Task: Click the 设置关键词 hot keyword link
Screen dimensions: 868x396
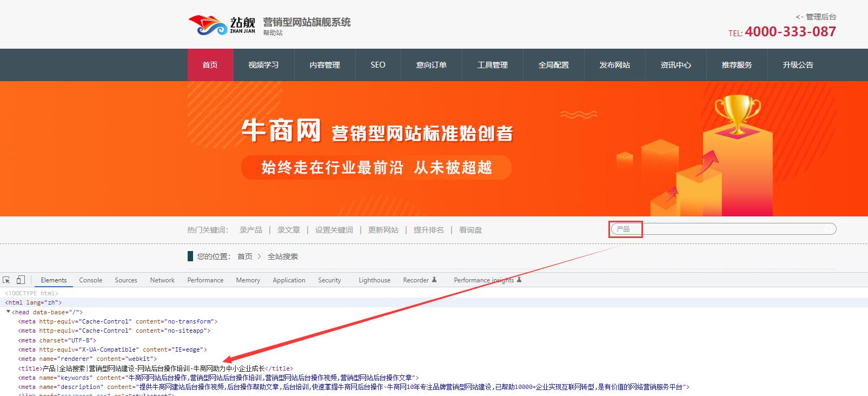Action: [334, 230]
